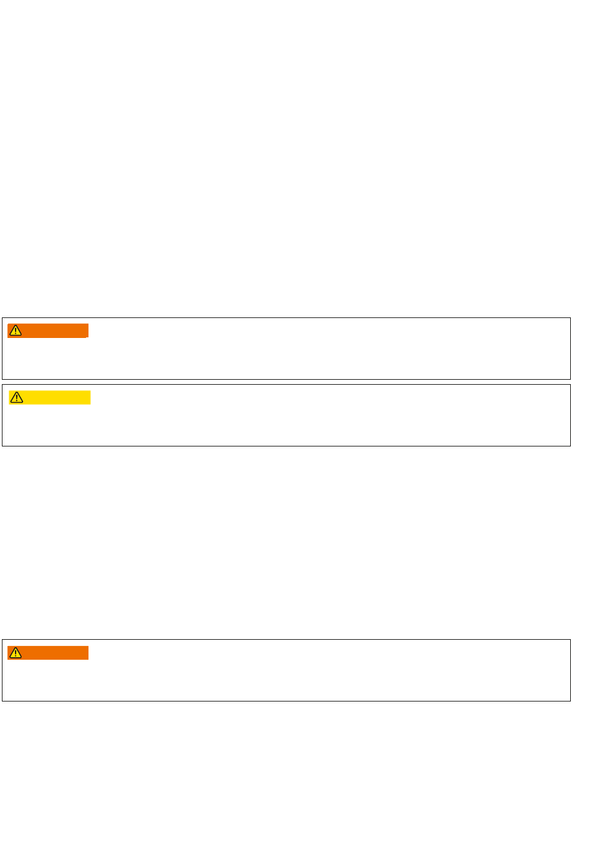
Task: Click the blank page area above the first notice box
Action: 296,159
